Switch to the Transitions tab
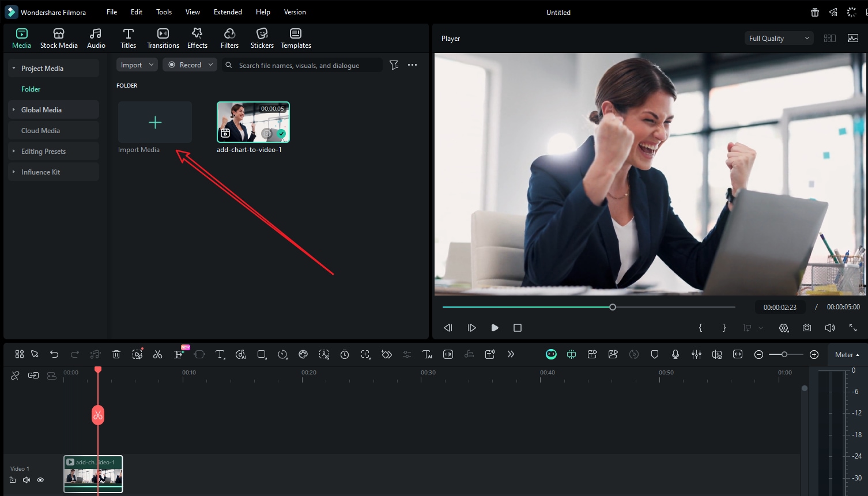 (163, 39)
